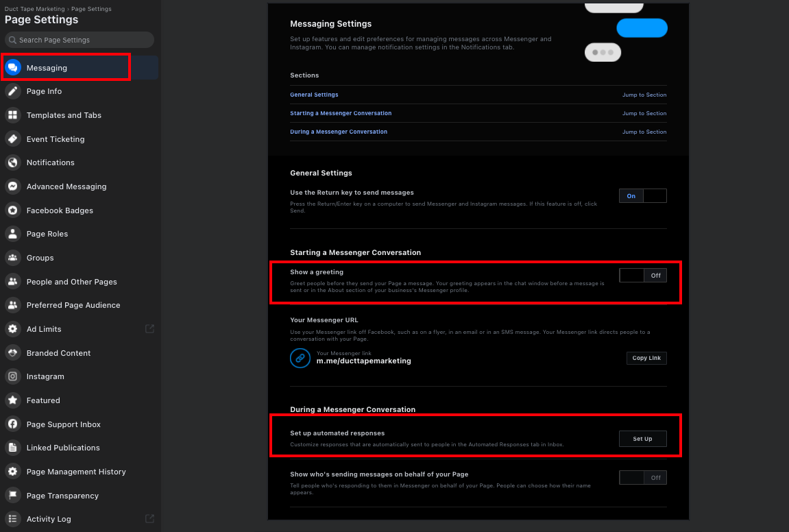Turn on the Show a greeting toggle
This screenshot has height=532, width=789.
click(642, 276)
